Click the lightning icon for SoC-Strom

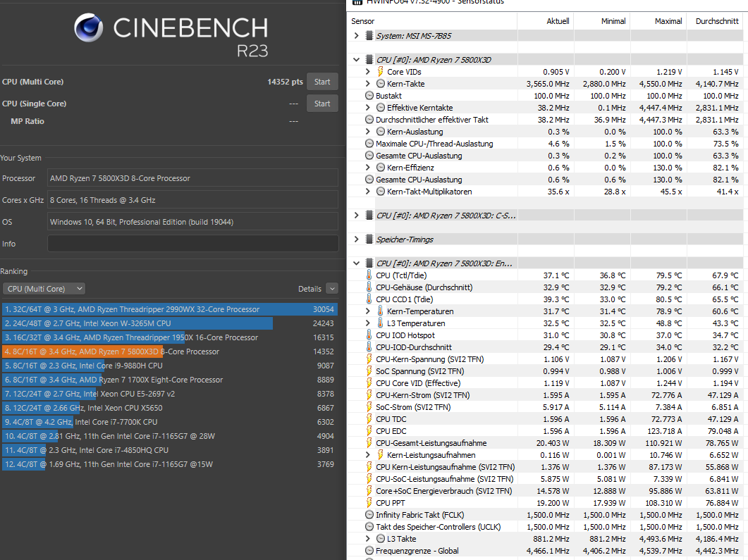pyautogui.click(x=369, y=407)
